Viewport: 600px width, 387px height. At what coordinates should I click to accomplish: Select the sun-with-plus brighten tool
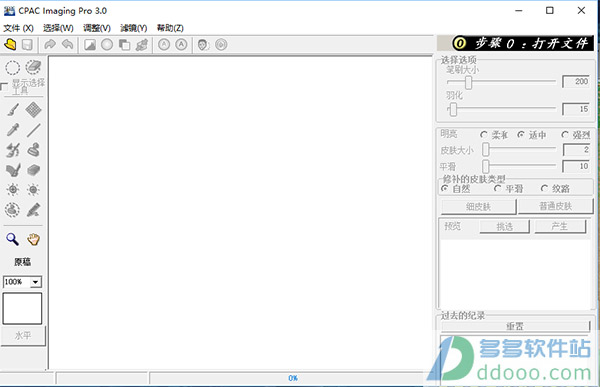click(13, 189)
